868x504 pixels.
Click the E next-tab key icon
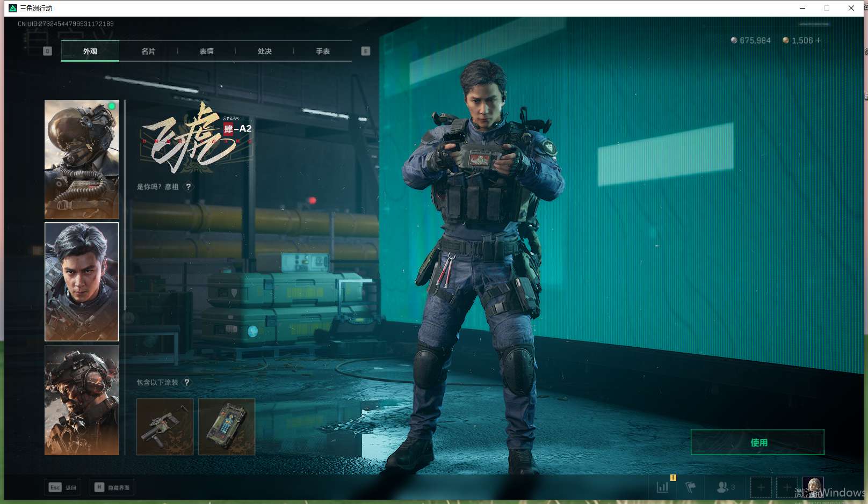pyautogui.click(x=366, y=51)
